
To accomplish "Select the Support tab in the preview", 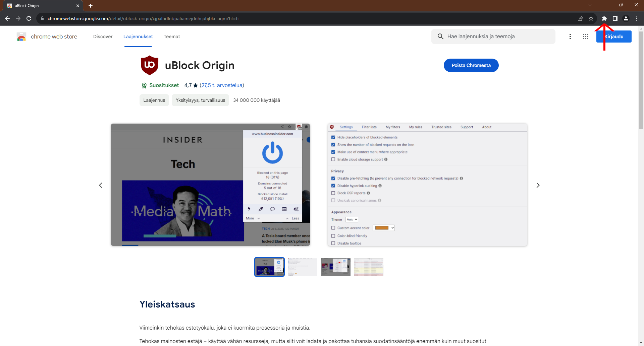I will click(467, 127).
